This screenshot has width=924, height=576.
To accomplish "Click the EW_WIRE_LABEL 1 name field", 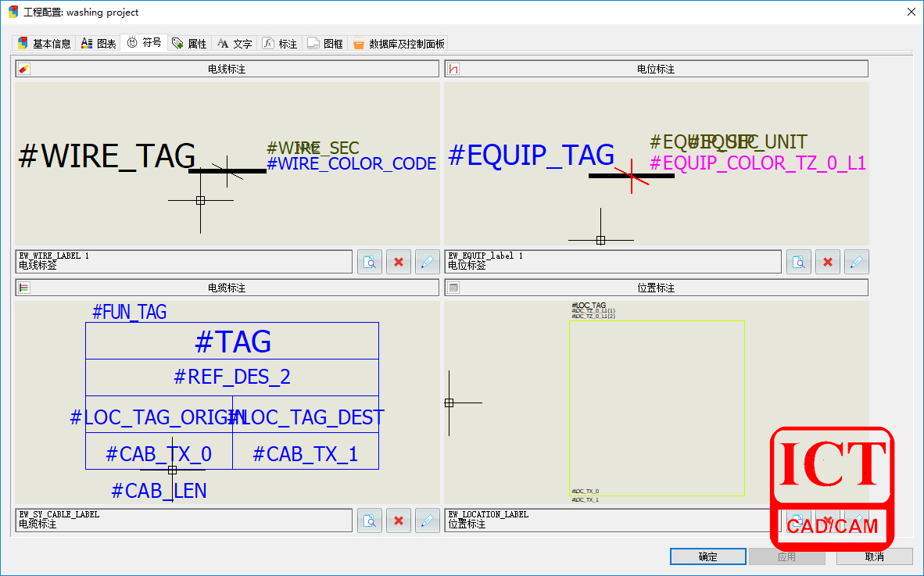I will pyautogui.click(x=184, y=261).
